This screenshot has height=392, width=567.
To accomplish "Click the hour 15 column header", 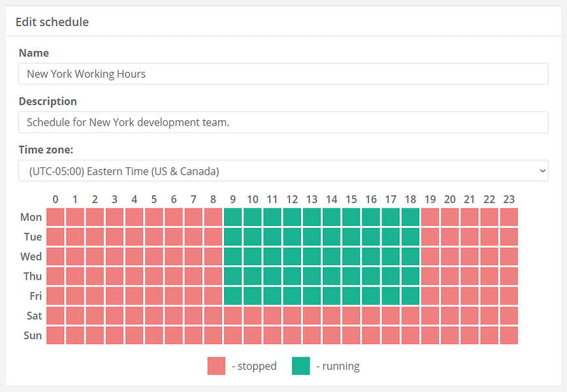I will click(351, 199).
